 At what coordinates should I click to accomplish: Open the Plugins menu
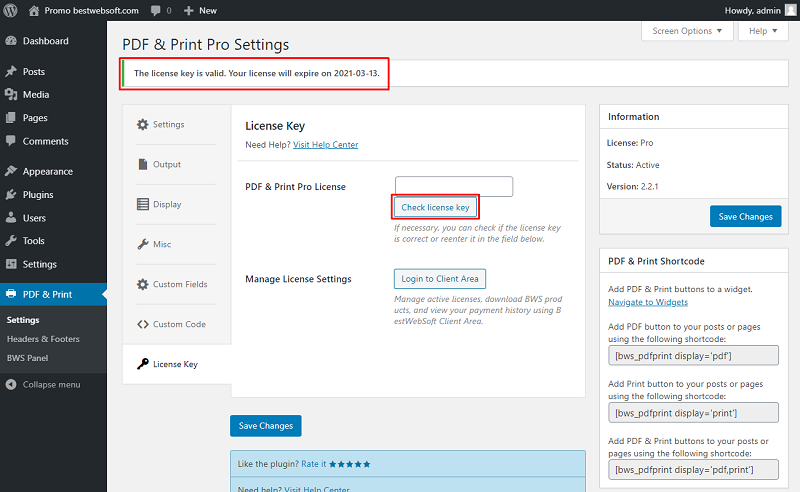click(53, 194)
